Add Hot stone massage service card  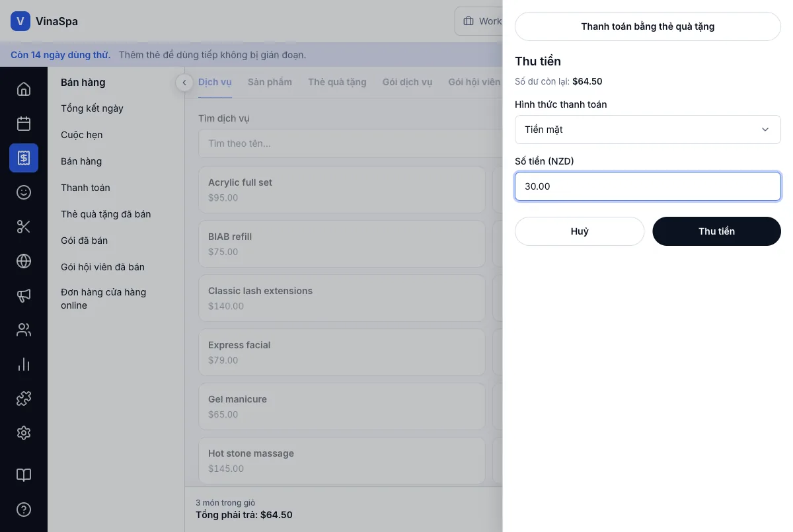pos(342,461)
